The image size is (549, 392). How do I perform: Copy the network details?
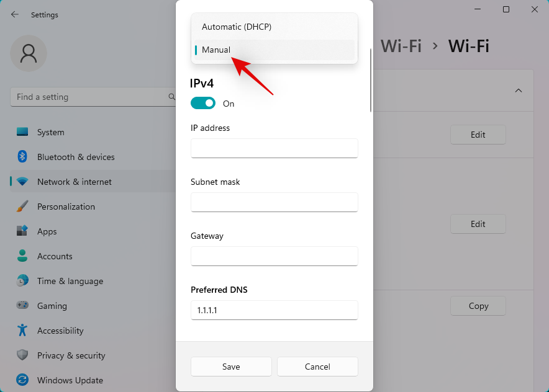coord(478,306)
